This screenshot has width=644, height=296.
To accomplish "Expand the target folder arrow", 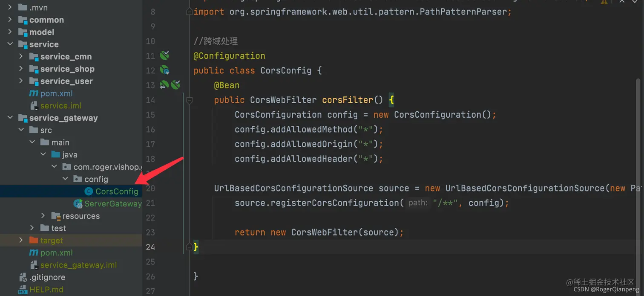I will click(x=21, y=240).
